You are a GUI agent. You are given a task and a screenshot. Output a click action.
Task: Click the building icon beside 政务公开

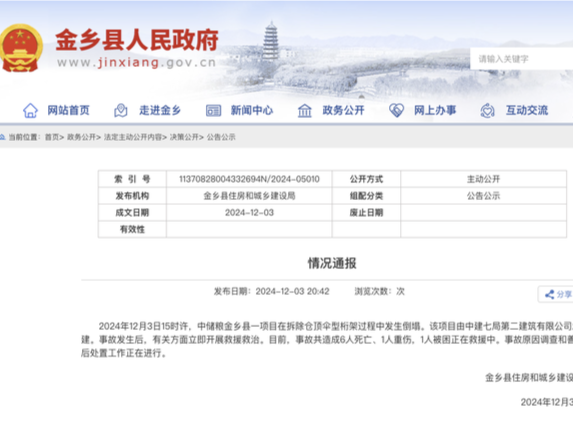coord(305,110)
